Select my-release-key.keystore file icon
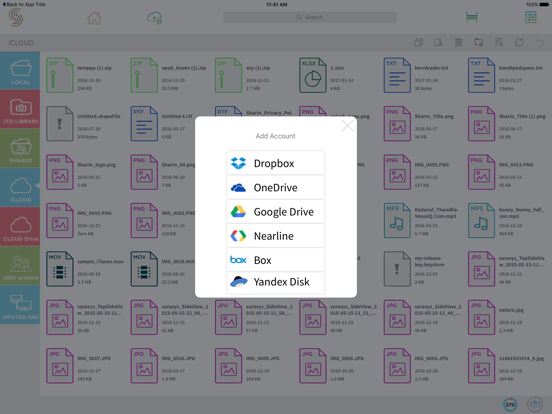This screenshot has width=552, height=414. (x=397, y=269)
